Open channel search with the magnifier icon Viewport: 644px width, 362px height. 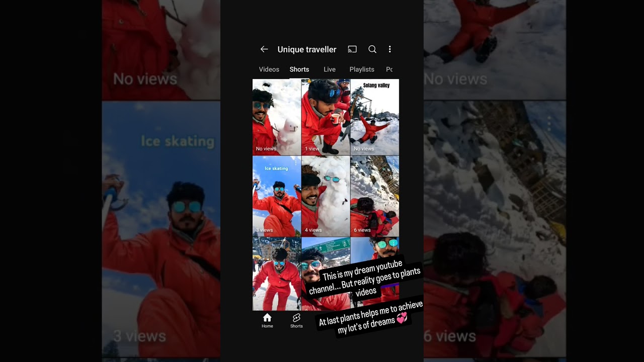point(372,49)
